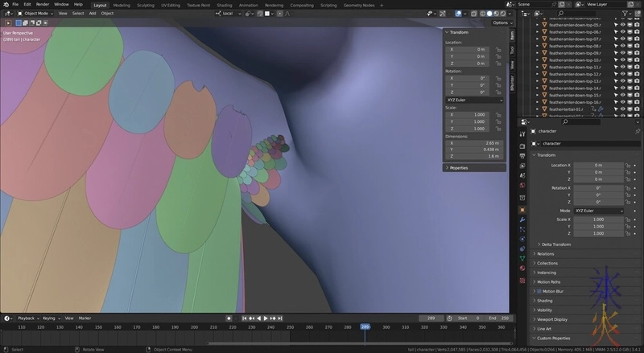Hide feather-smler-down-top-09.r via eye icon
This screenshot has width=644, height=353.
623,53
